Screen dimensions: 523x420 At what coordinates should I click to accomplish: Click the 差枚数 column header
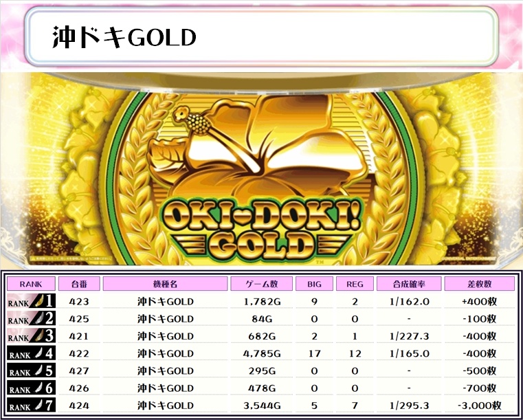click(x=479, y=284)
